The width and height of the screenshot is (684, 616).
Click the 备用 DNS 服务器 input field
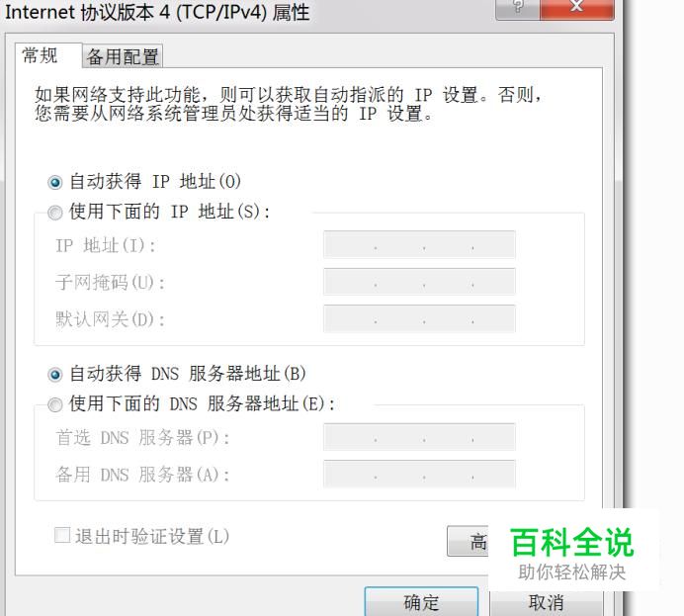click(419, 474)
